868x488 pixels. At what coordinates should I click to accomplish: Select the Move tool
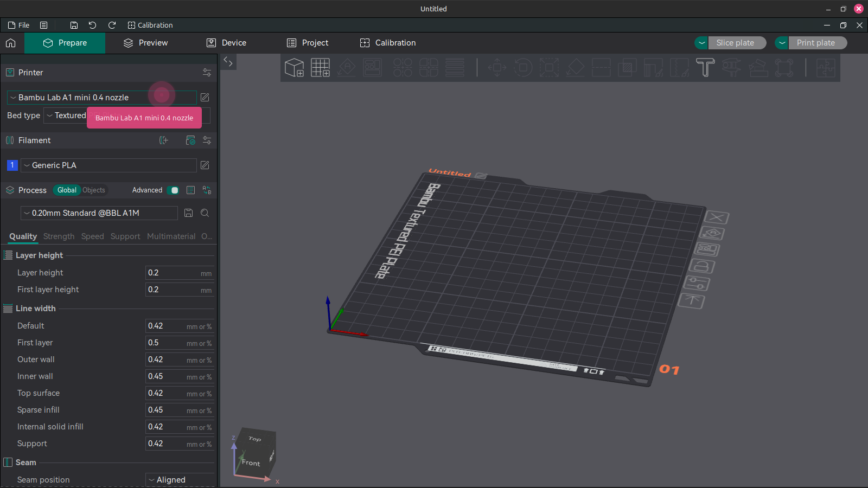(496, 67)
